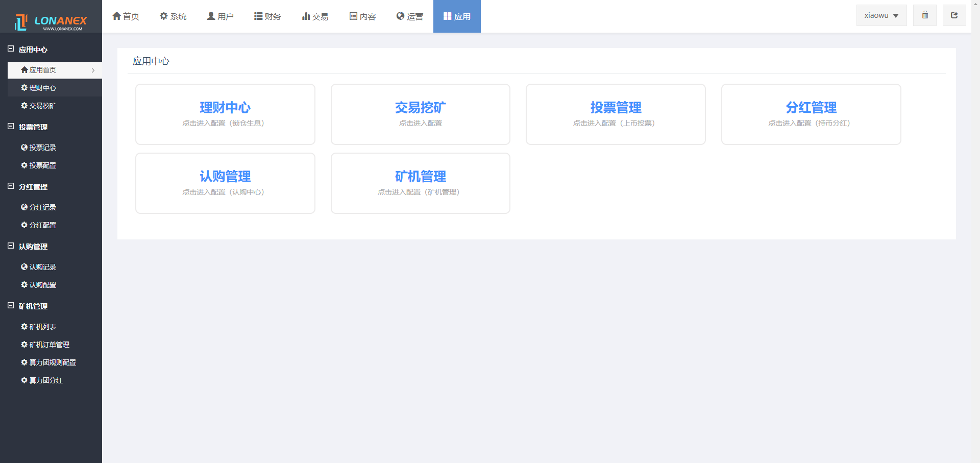The width and height of the screenshot is (980, 463).
Task: Click the gear icon beside 矿机列表
Action: click(x=24, y=327)
